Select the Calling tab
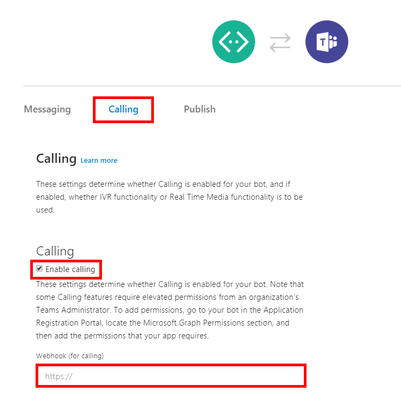Image resolution: width=401 pixels, height=400 pixels. (123, 109)
